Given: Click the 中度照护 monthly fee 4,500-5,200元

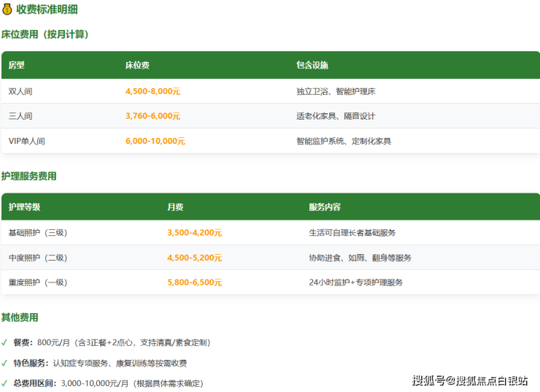Looking at the screenshot, I should pyautogui.click(x=194, y=258).
